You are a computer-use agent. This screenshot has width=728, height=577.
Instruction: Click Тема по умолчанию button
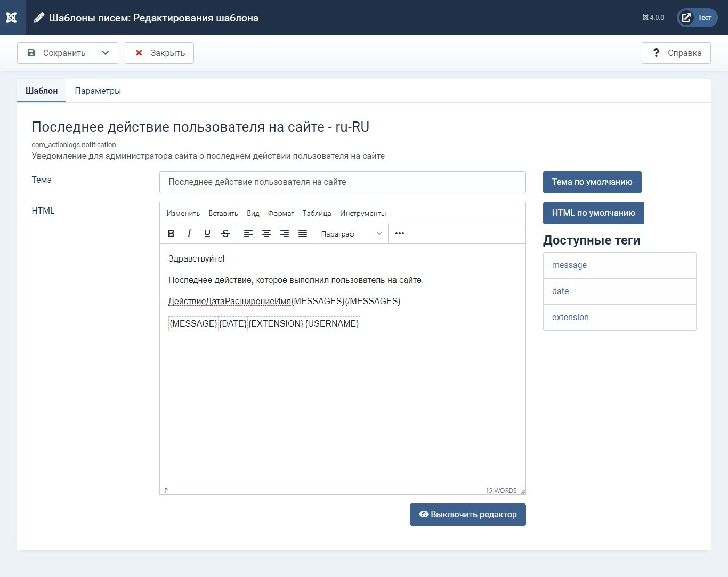click(592, 182)
